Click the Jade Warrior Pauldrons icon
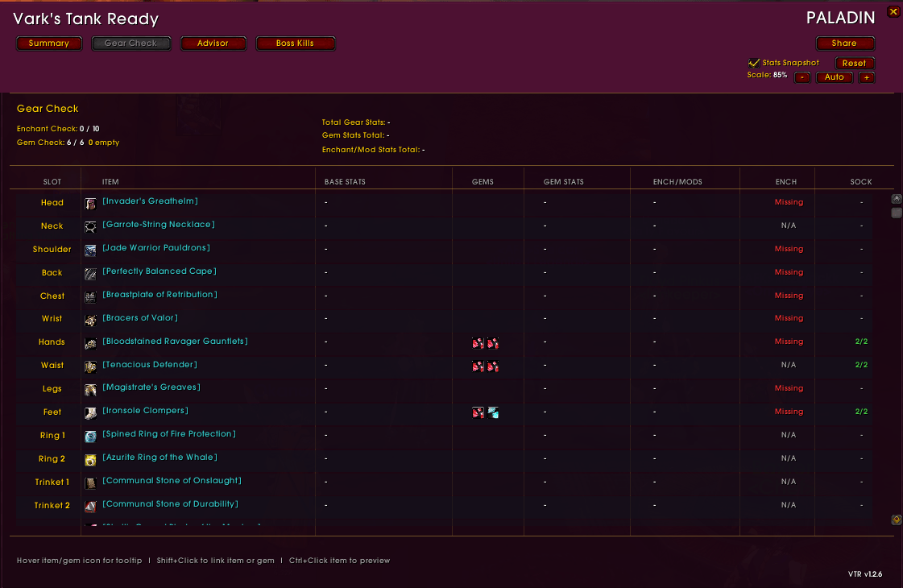 coord(90,251)
